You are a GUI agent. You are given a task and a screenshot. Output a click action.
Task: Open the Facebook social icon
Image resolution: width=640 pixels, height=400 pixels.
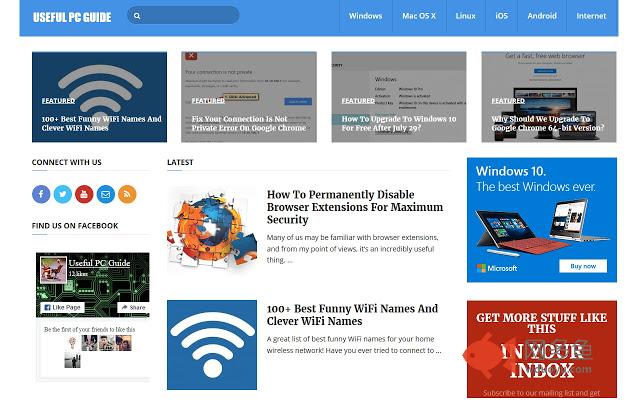tap(41, 194)
